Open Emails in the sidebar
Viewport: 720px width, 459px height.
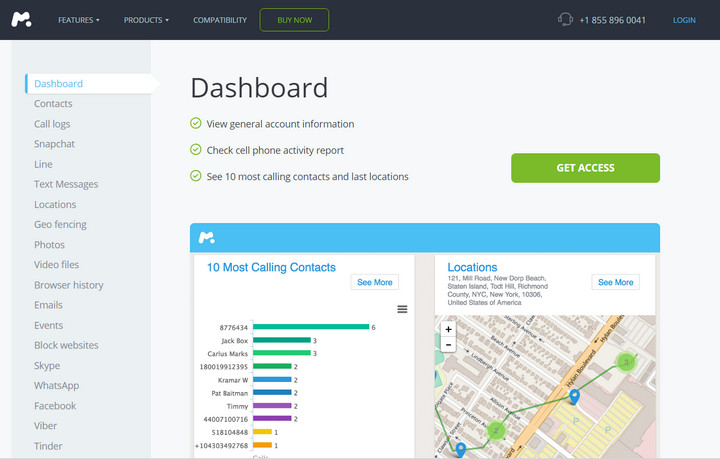click(x=48, y=305)
